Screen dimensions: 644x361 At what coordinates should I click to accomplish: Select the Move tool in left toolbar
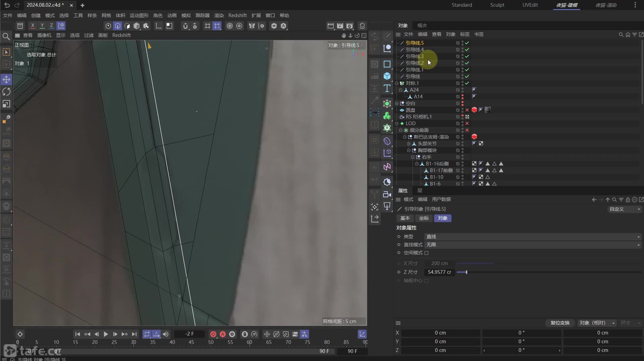pos(6,80)
